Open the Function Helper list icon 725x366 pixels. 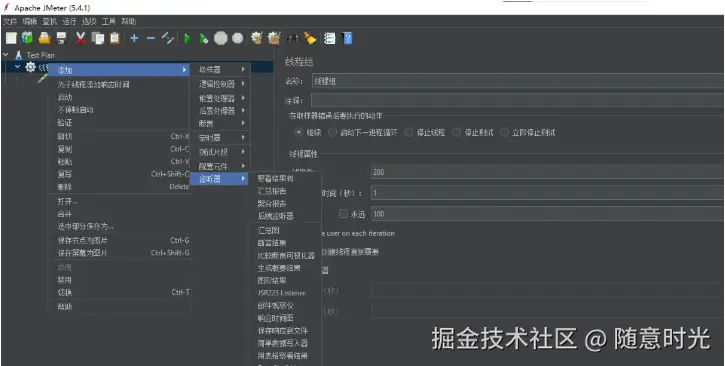(329, 38)
